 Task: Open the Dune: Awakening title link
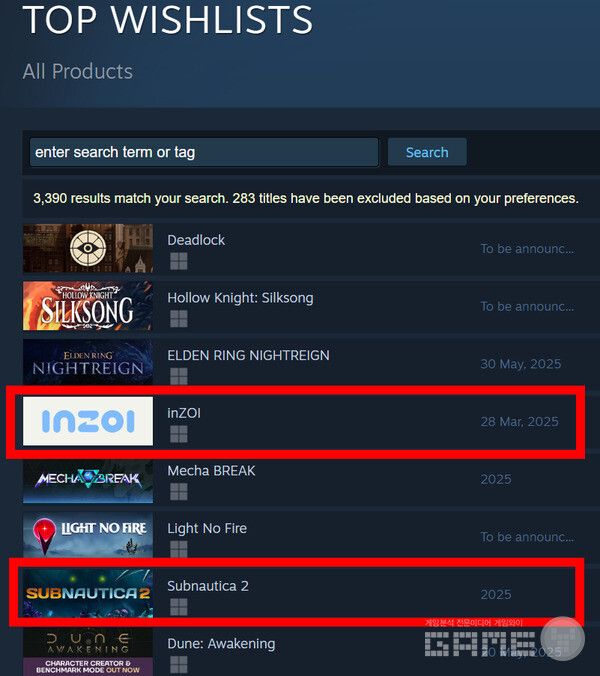click(x=221, y=644)
